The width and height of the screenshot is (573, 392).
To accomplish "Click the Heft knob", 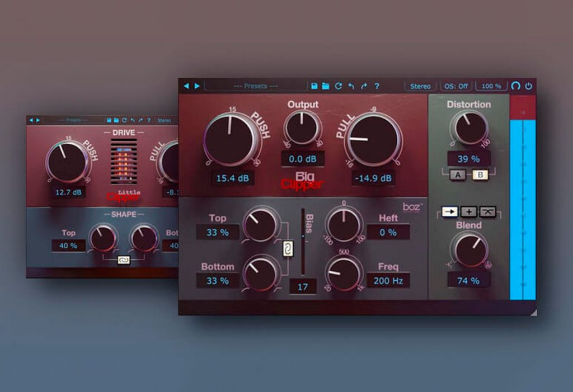I will pos(344,225).
